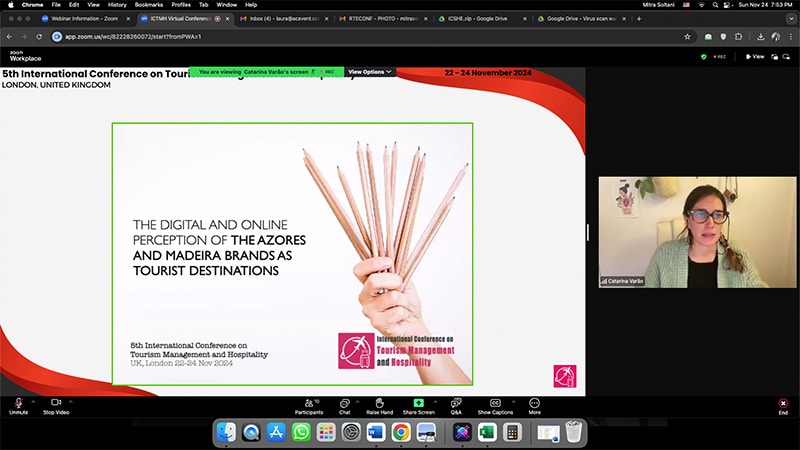
Task: Open the More options menu
Action: pos(535,403)
